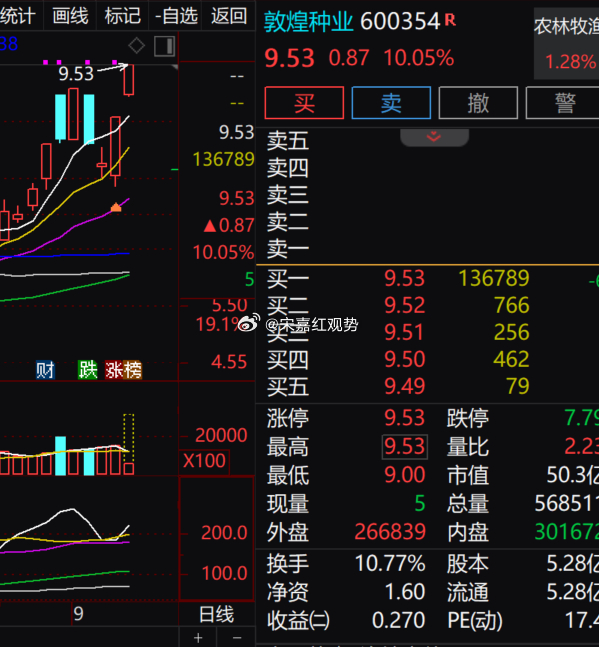Click the 警 alert button
This screenshot has width=599, height=647.
(564, 103)
